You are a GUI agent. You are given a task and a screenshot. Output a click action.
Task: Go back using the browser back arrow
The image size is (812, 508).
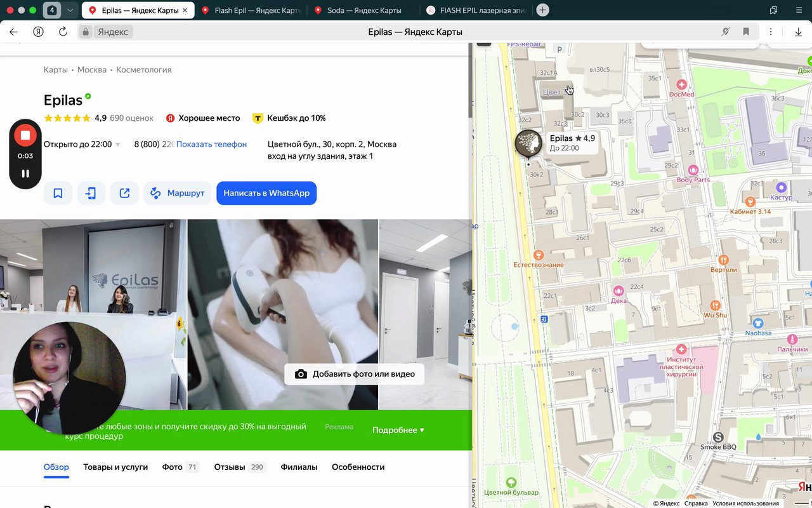click(13, 32)
